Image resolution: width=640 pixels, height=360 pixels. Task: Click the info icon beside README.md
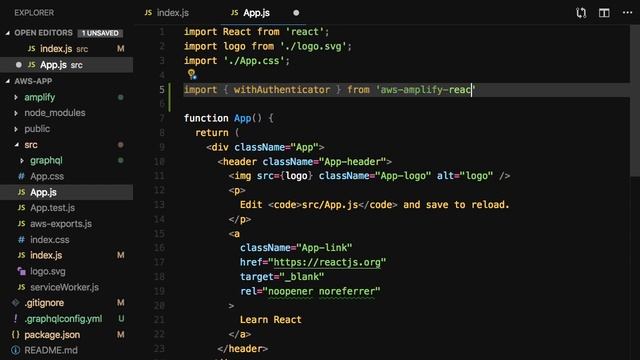[16, 350]
